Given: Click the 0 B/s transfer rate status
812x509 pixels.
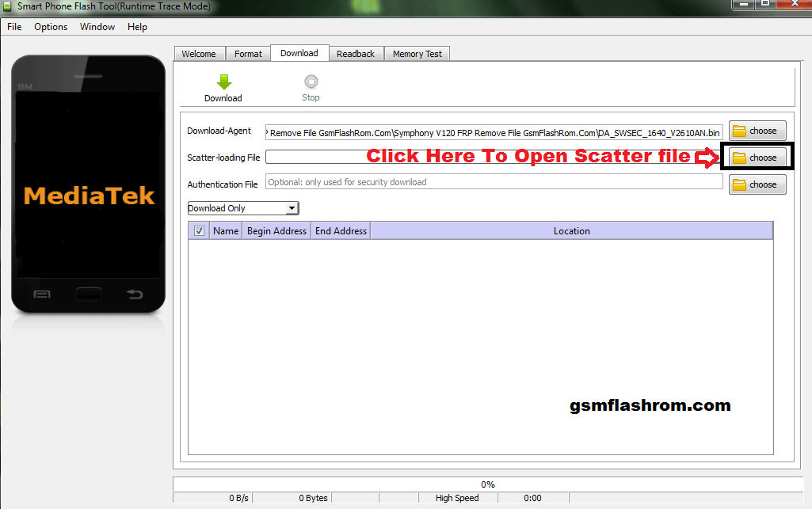Looking at the screenshot, I should [x=212, y=498].
